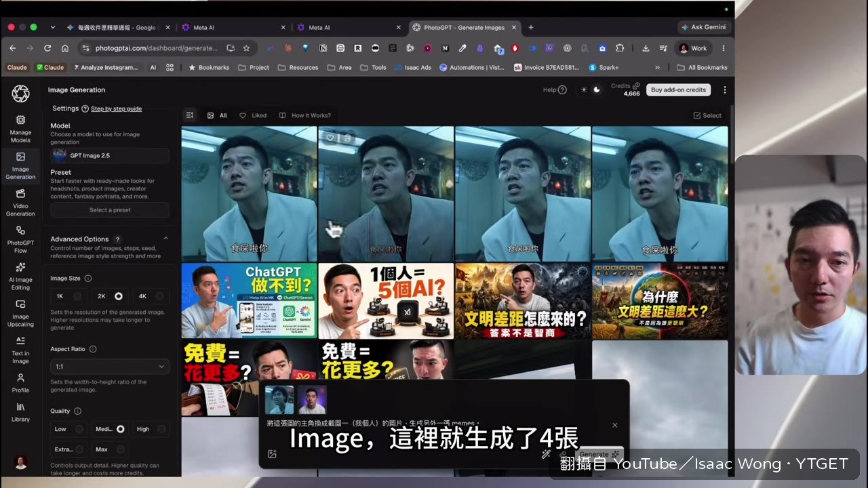Click the Ask Gemini button
Image resolution: width=868 pixels, height=488 pixels.
[x=703, y=27]
